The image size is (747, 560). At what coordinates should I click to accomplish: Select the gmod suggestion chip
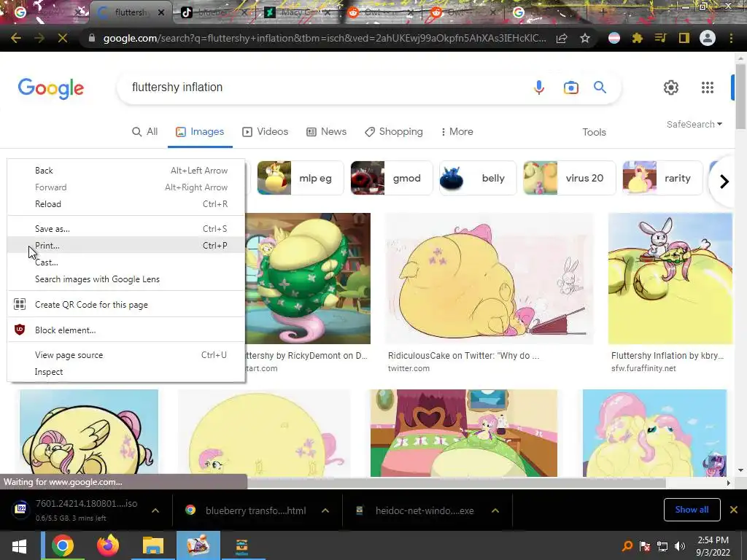tap(391, 178)
